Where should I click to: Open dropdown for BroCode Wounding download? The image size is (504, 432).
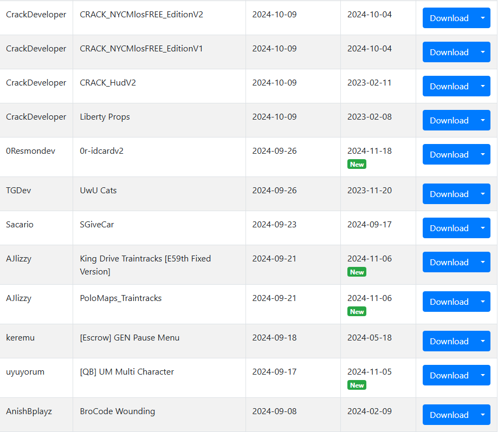[x=483, y=414]
